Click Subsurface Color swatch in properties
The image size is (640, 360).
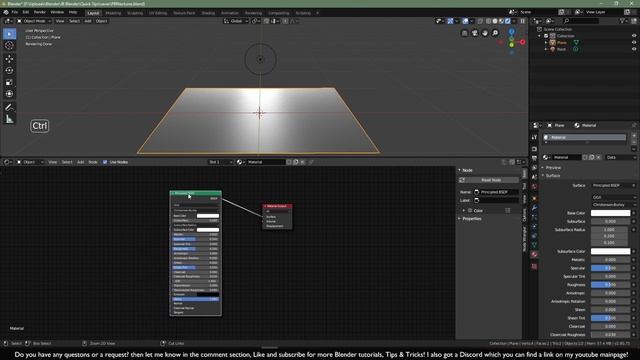[610, 251]
